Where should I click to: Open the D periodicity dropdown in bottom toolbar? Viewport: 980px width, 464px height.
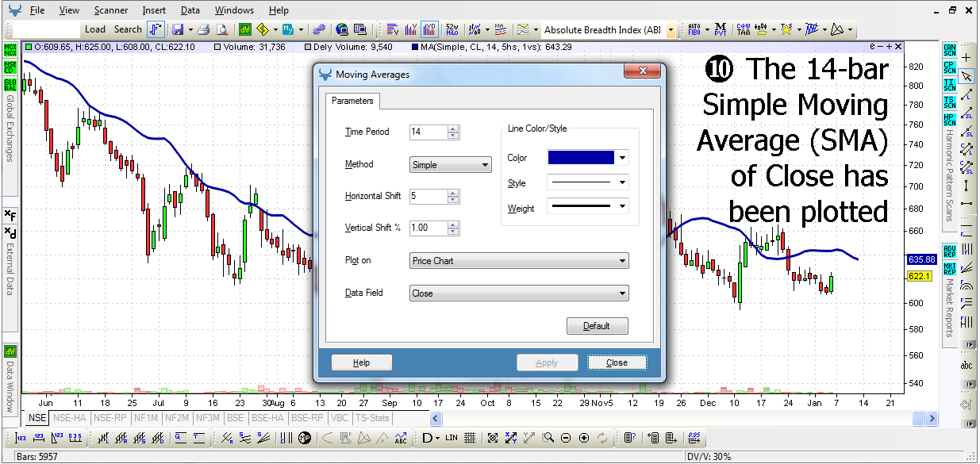(x=436, y=438)
